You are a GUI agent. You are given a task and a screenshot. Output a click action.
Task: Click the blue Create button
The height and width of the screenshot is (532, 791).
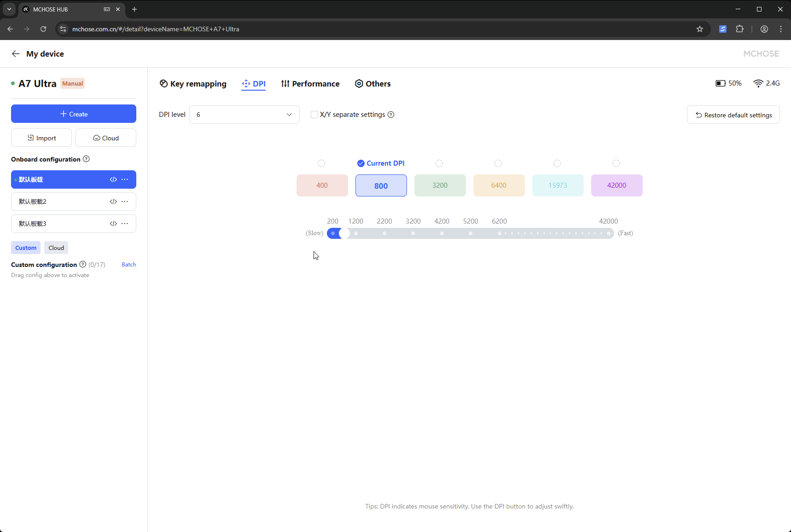pos(74,114)
